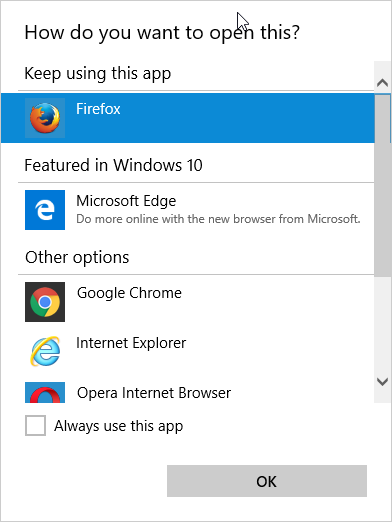Screen dimensions: 392x522
Task: Select the Firefox text entry
Action: click(188, 118)
